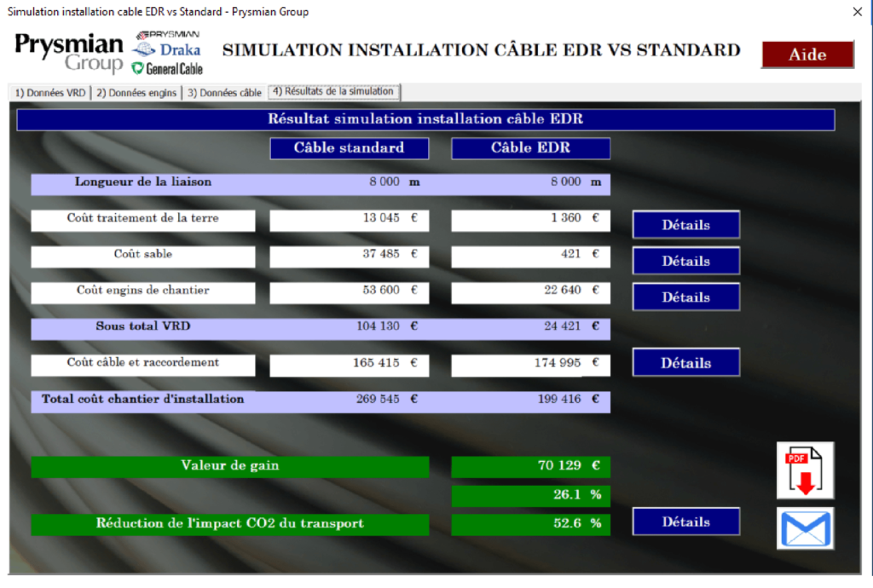Click the Câble EDR column header

click(530, 148)
